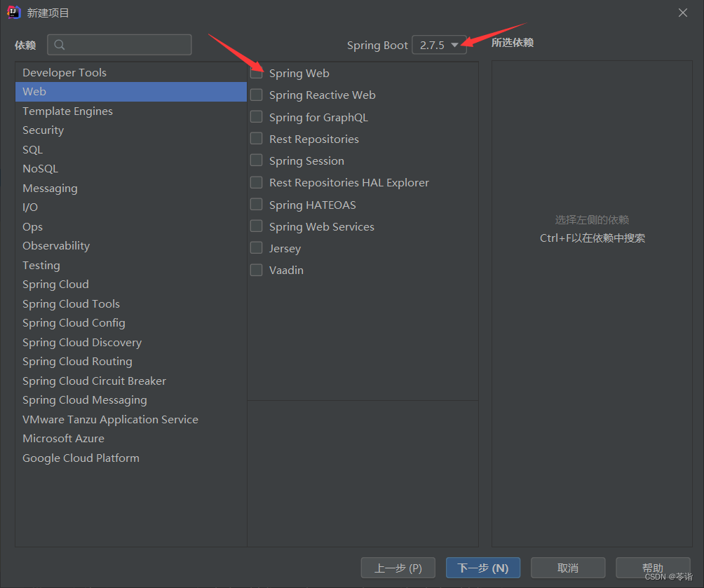Click the IntelliJ IDEA logo icon

(13, 13)
